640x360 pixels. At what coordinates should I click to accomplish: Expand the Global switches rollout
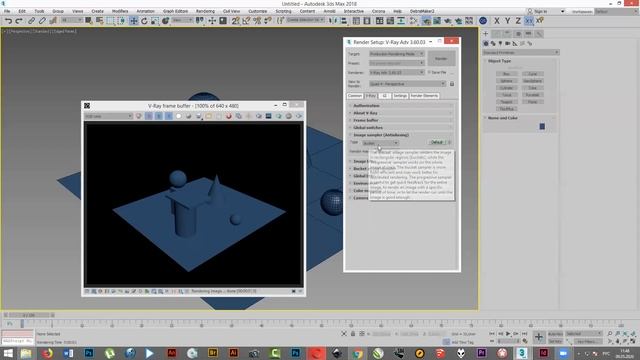tap(401, 128)
